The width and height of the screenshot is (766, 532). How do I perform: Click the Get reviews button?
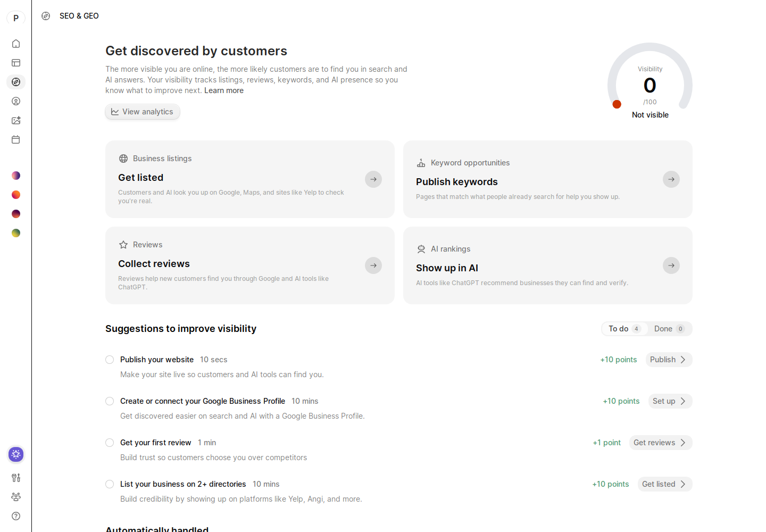[x=661, y=443]
